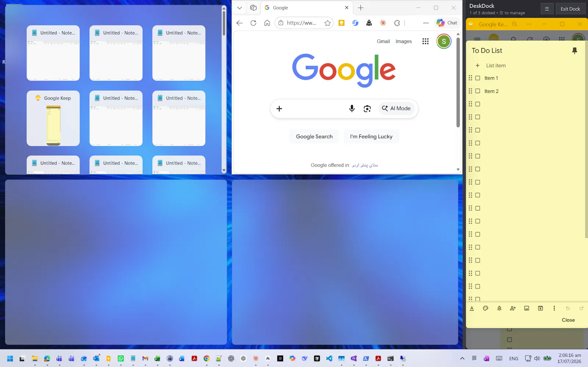Click I'm Feeling Lucky button
Viewport: 588px width, 367px height.
371,137
